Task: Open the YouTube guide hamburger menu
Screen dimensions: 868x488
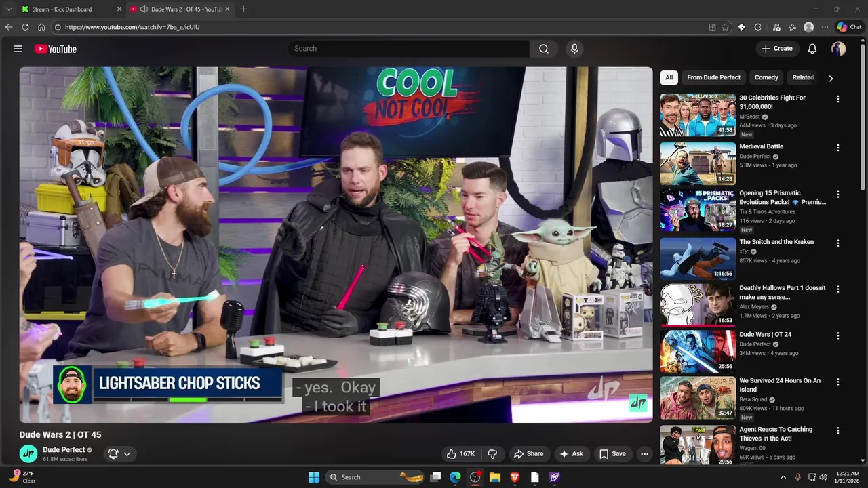Action: point(18,49)
